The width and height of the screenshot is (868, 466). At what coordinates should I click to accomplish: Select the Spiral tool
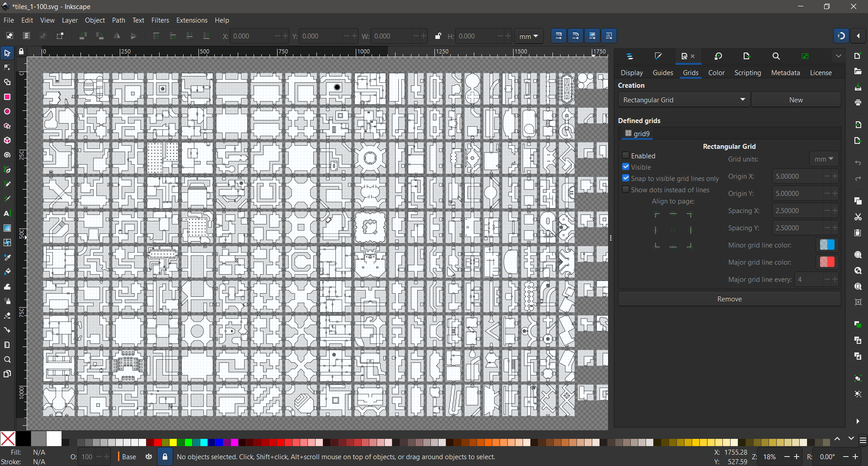pos(7,155)
